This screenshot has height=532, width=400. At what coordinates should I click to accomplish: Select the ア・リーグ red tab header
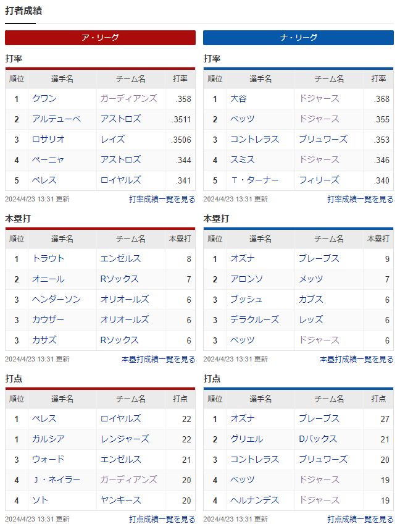point(100,38)
